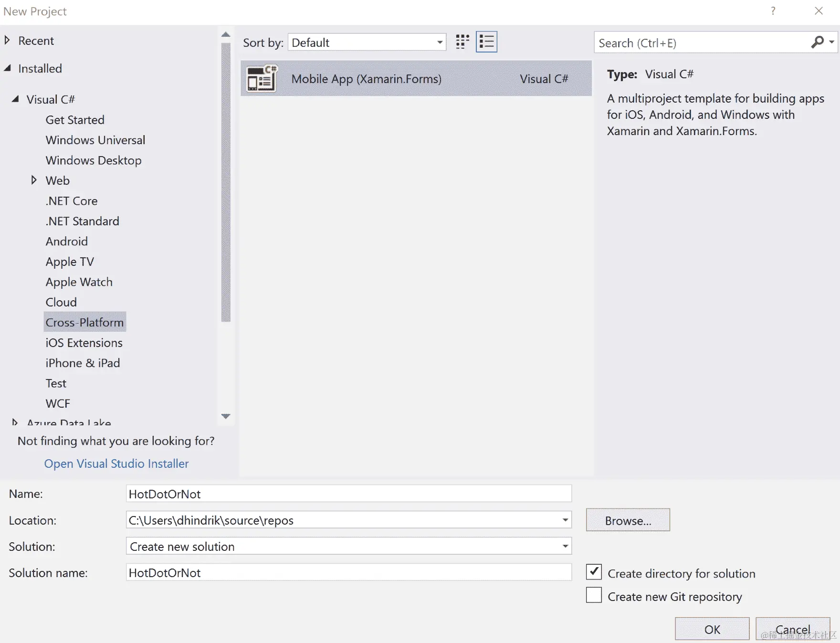Open Visual Studio Installer link

pos(116,464)
